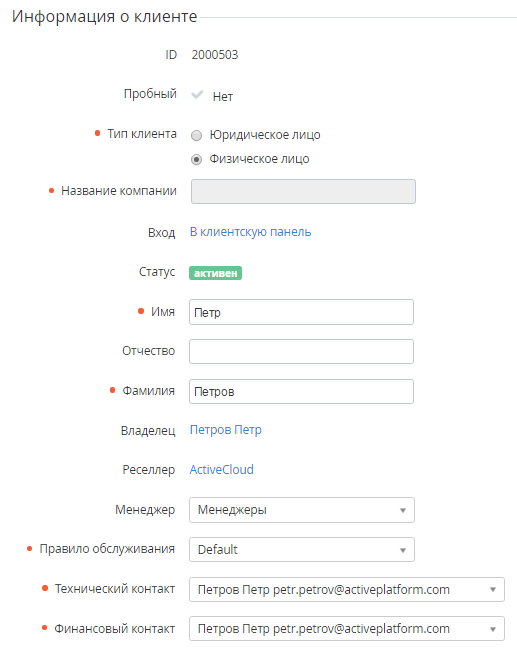This screenshot has height=652, width=517.
Task: Click the arrow icon of Менеджер combo box
Action: 403,510
